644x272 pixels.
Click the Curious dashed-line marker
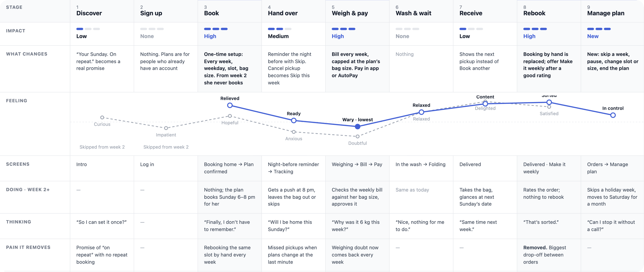point(102,117)
